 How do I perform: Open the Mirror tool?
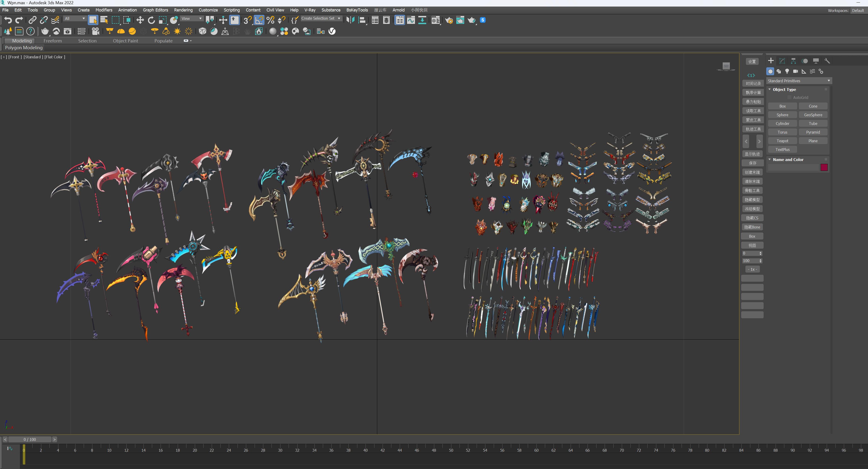coord(351,20)
